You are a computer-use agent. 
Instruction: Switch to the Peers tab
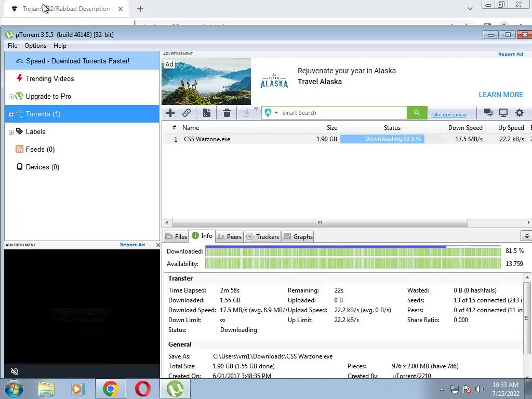tap(229, 236)
